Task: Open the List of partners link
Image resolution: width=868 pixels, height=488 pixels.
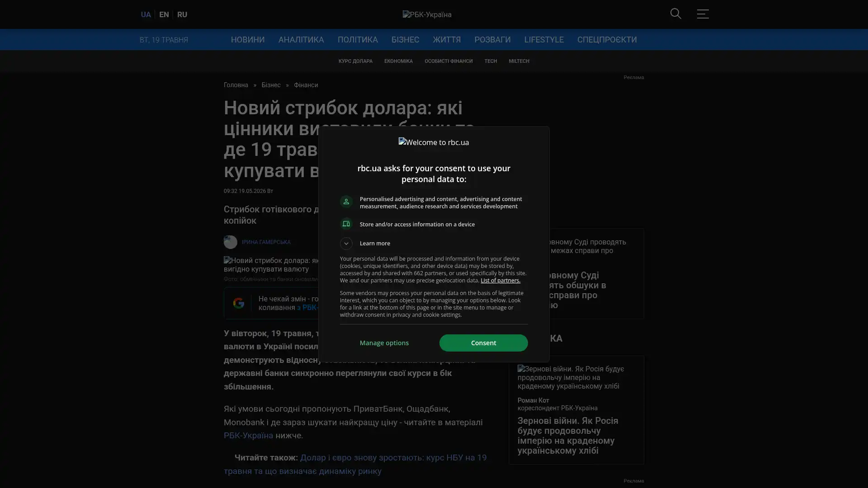Action: pos(500,281)
